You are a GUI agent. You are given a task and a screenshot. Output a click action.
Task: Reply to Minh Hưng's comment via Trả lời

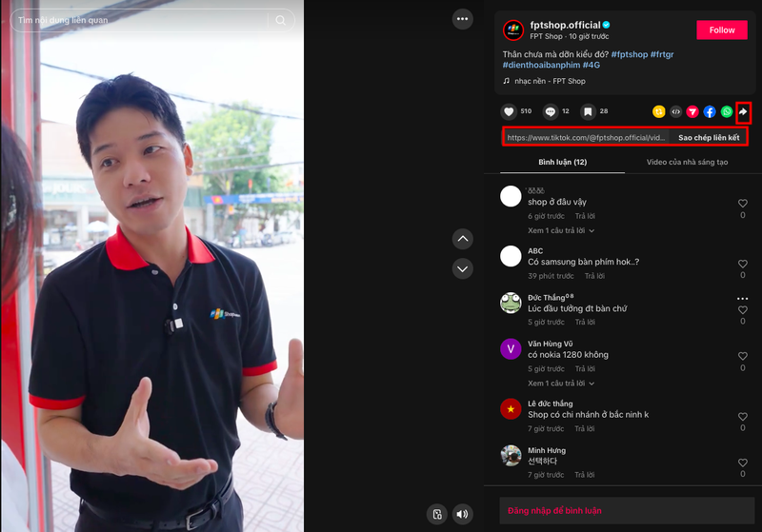pyautogui.click(x=585, y=475)
